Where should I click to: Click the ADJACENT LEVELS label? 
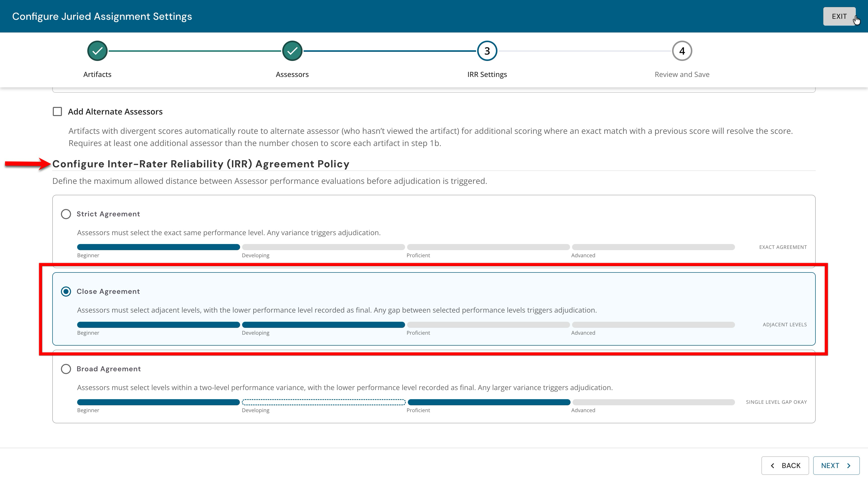(x=784, y=325)
